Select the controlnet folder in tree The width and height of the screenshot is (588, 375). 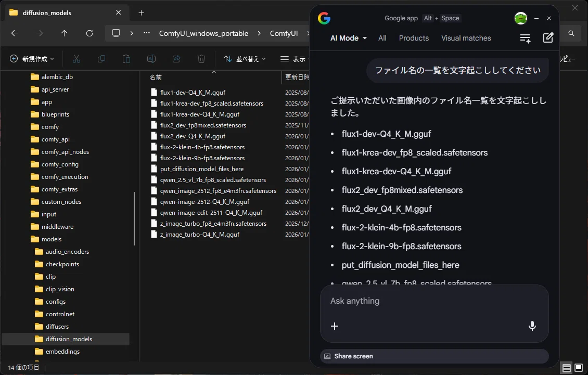[60, 314]
